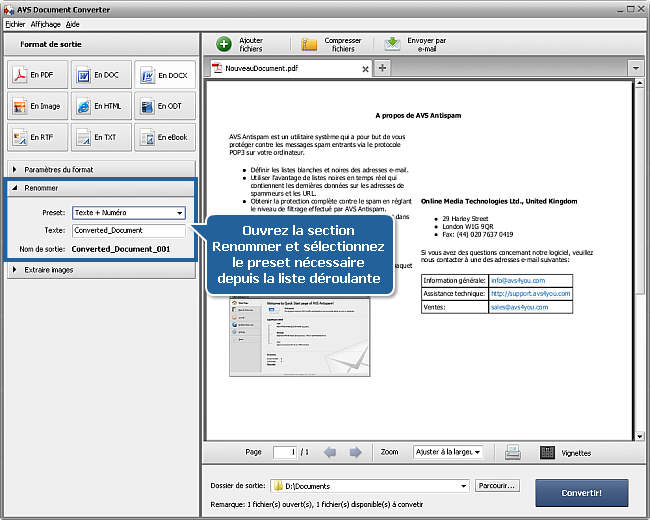Click the Parcourir... button
650x520 pixels.
click(x=497, y=486)
